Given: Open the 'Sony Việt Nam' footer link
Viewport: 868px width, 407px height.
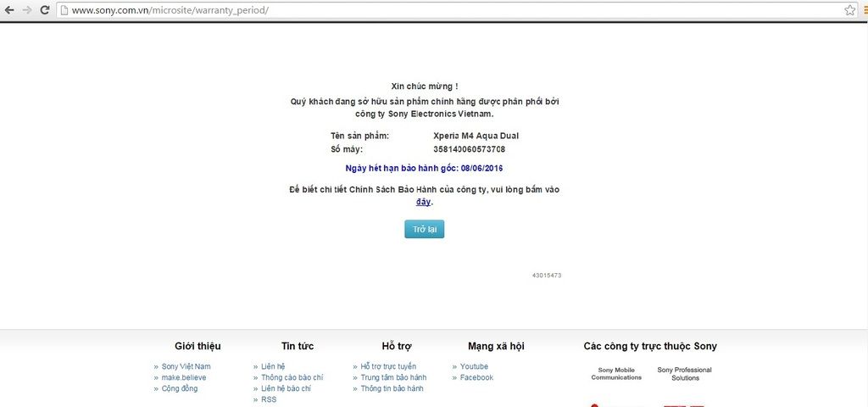Looking at the screenshot, I should tap(186, 366).
